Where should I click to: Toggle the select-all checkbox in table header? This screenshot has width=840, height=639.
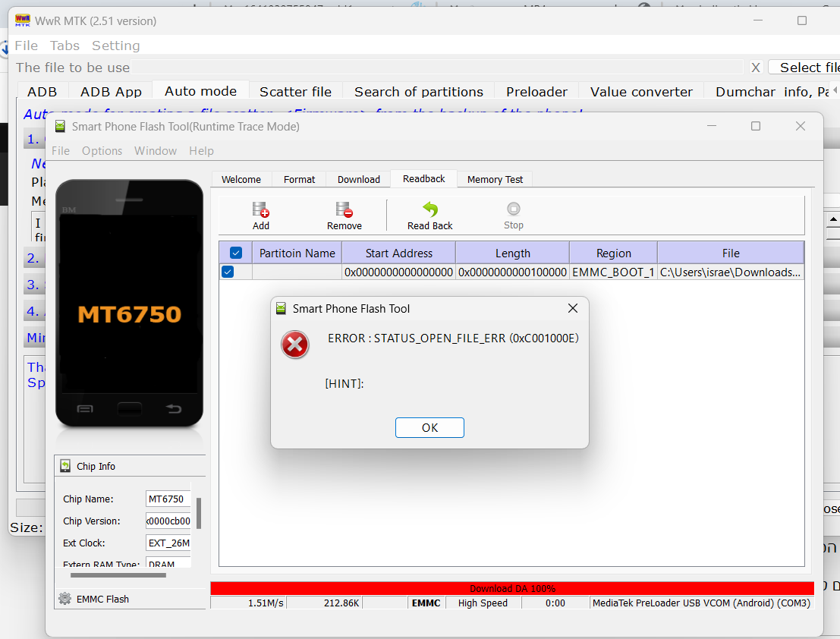pos(236,253)
